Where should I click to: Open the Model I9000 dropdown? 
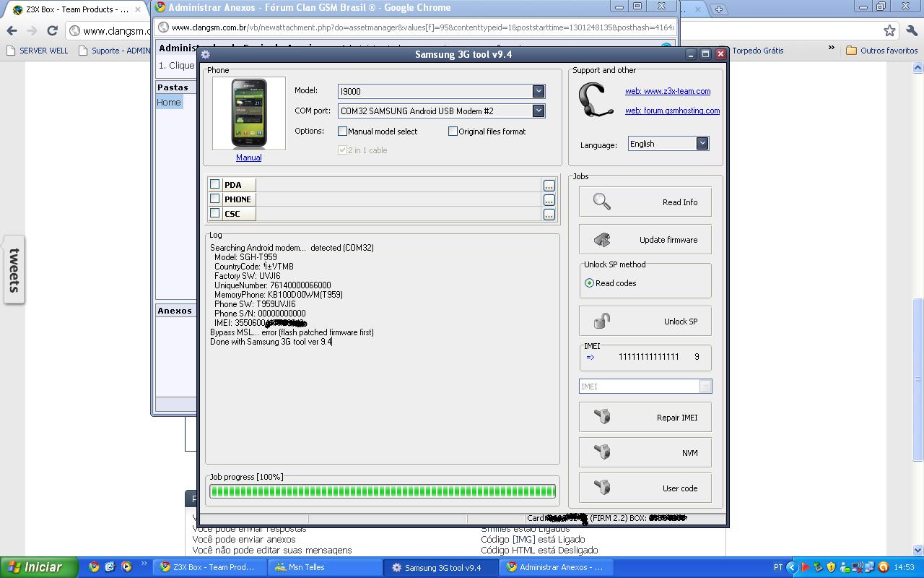(538, 91)
